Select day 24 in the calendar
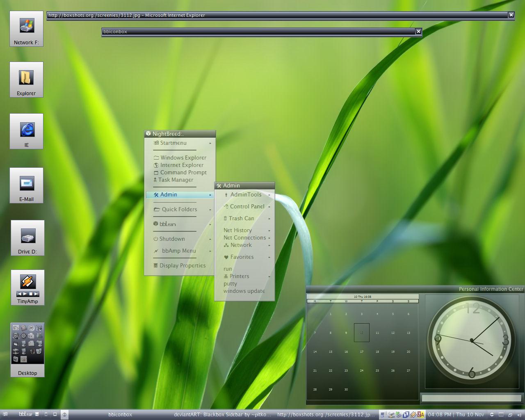The width and height of the screenshot is (525, 420). 361,370
